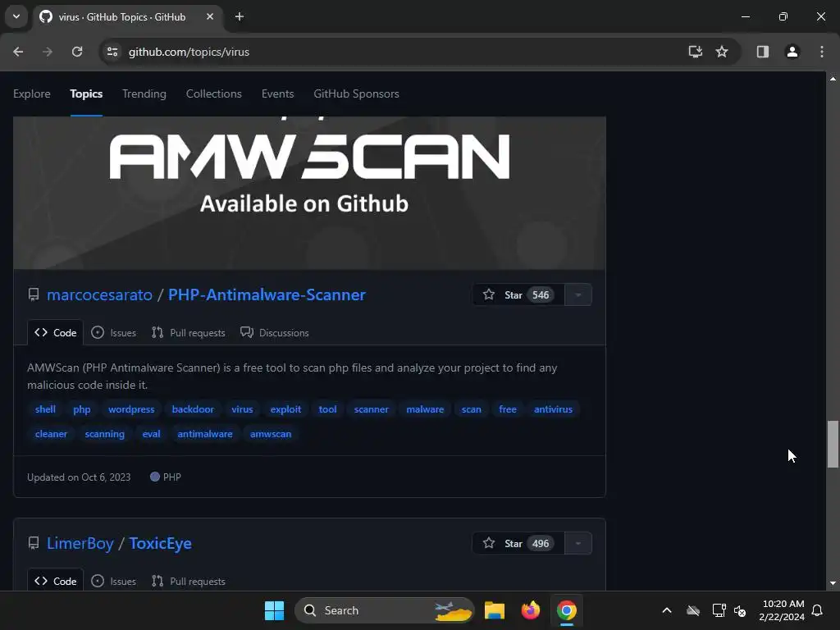The image size is (840, 630).
Task: Close the virus GitHub Topics tab
Action: [210, 16]
